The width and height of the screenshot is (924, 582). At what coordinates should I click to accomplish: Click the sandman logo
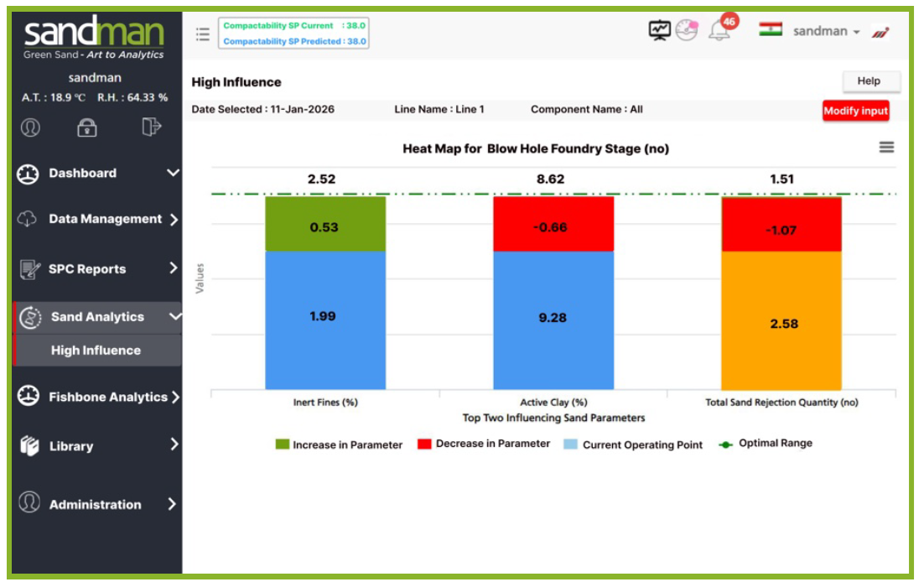tap(94, 39)
